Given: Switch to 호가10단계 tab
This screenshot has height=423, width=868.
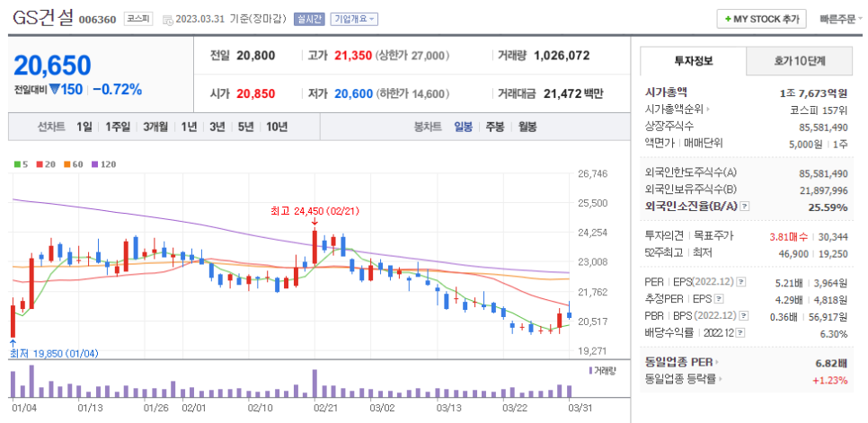Looking at the screenshot, I should pyautogui.click(x=800, y=61).
